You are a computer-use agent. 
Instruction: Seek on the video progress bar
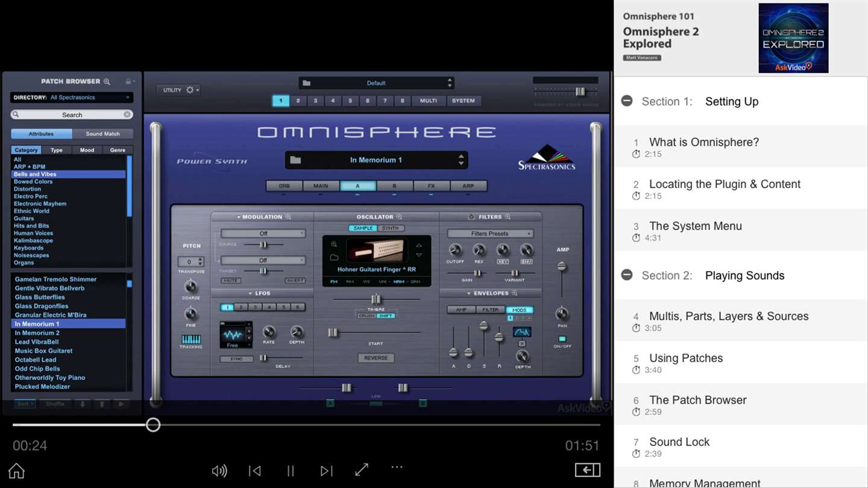(306, 425)
